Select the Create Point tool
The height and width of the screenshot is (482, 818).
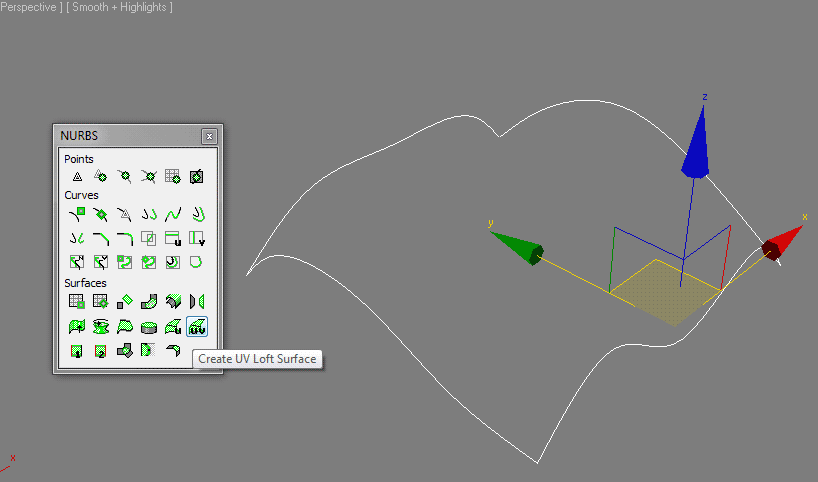pyautogui.click(x=77, y=177)
